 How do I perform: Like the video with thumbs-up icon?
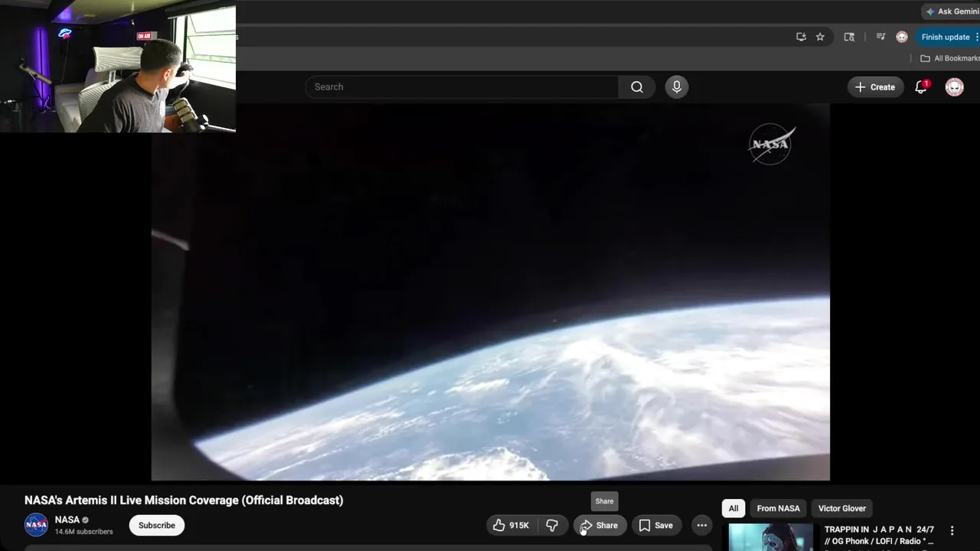(511, 525)
